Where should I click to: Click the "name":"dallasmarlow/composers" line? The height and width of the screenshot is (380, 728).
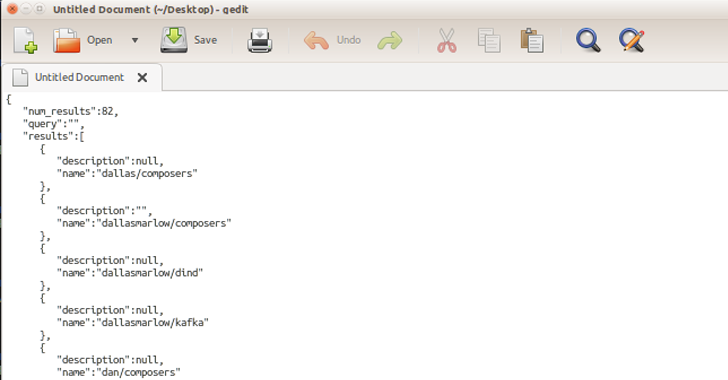[144, 223]
